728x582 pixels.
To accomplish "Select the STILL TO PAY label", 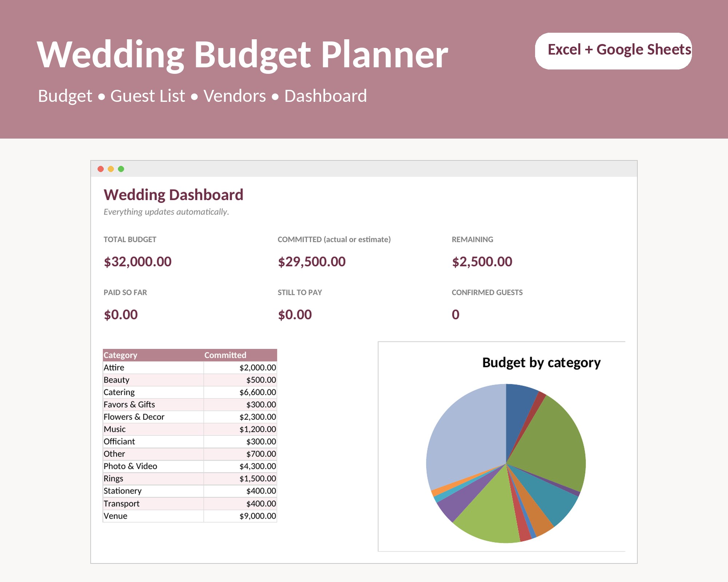I will pyautogui.click(x=300, y=292).
